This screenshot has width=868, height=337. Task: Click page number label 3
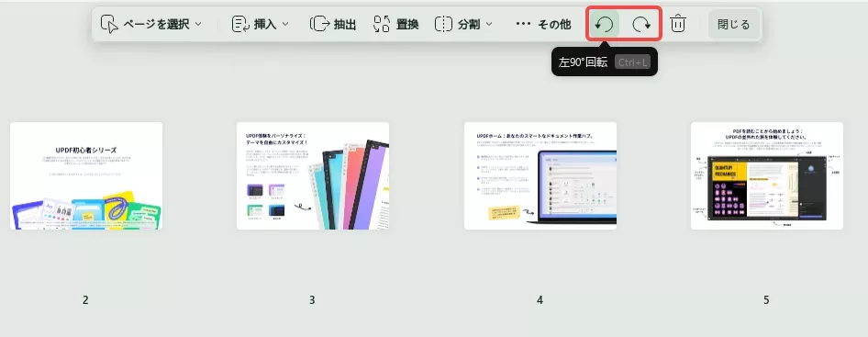click(312, 300)
